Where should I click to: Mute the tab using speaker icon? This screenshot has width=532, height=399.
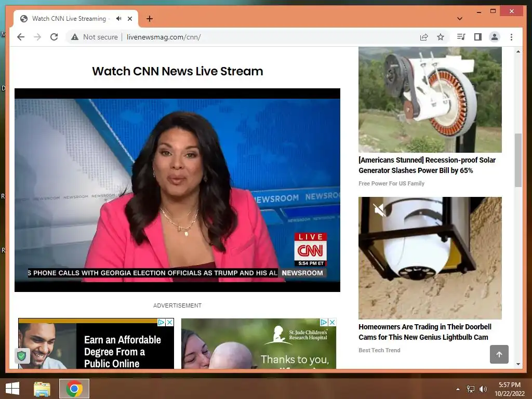coord(118,19)
